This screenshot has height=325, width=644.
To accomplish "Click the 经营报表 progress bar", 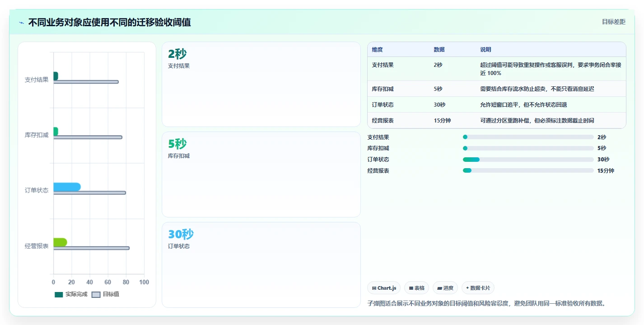I will click(x=528, y=170).
